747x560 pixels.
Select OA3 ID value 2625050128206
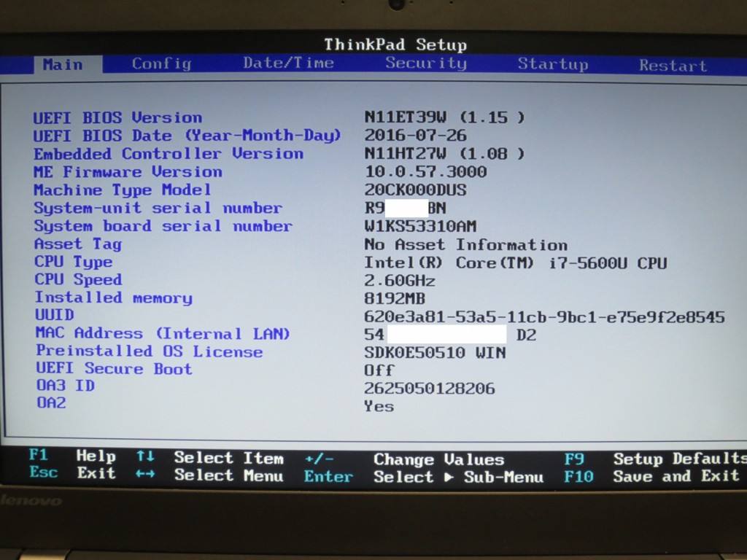click(430, 389)
